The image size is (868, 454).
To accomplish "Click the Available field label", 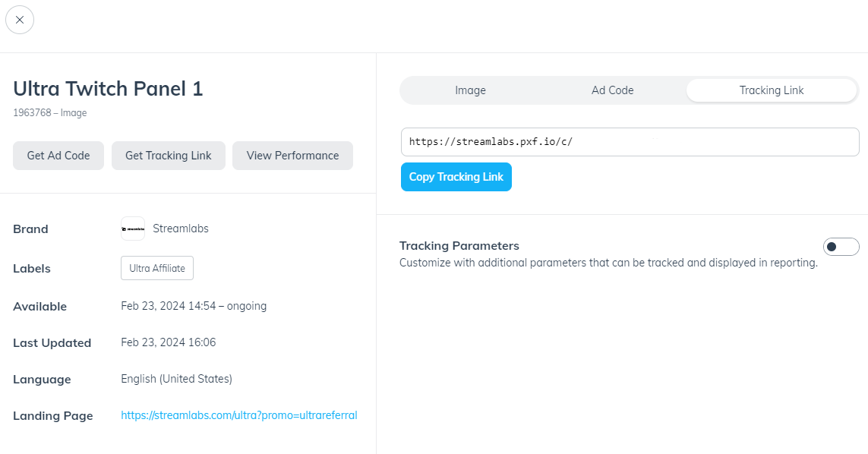I will [x=39, y=307].
